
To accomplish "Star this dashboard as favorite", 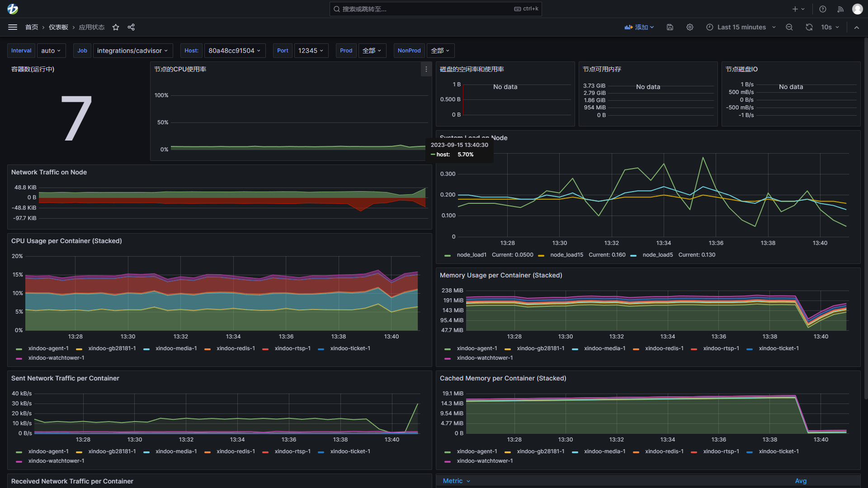I will click(x=116, y=27).
